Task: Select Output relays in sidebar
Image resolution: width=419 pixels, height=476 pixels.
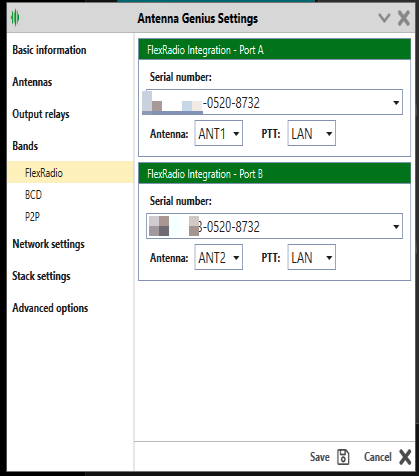Action: [x=41, y=114]
